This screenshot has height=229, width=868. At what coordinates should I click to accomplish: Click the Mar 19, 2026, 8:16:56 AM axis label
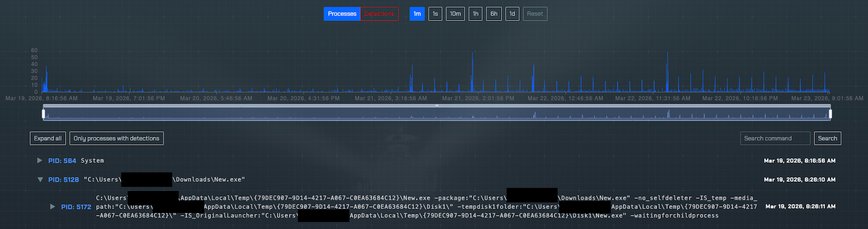42,98
